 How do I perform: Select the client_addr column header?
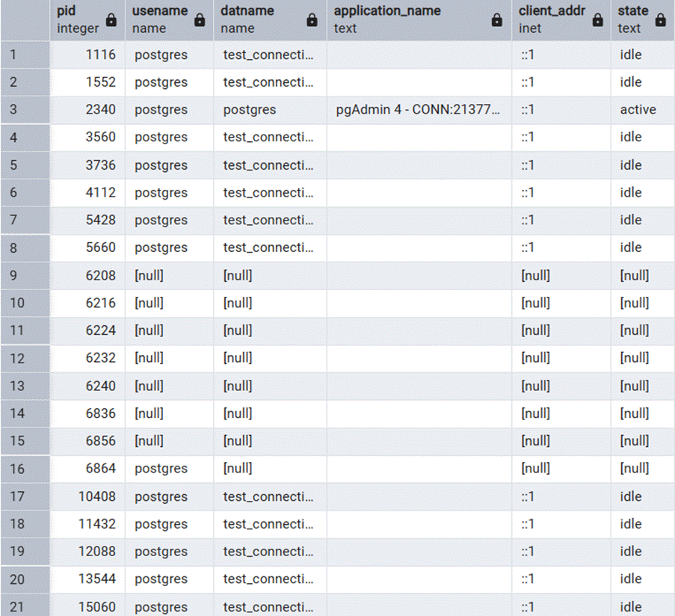561,20
